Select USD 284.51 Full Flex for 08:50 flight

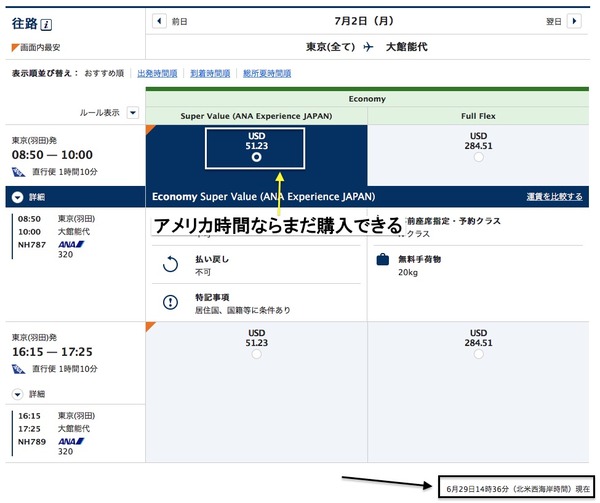(478, 157)
